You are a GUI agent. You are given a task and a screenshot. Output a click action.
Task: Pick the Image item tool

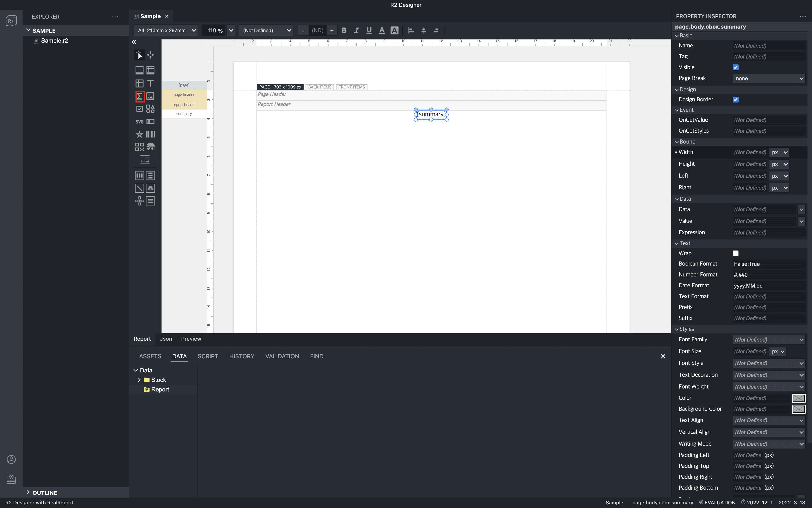[x=150, y=96]
